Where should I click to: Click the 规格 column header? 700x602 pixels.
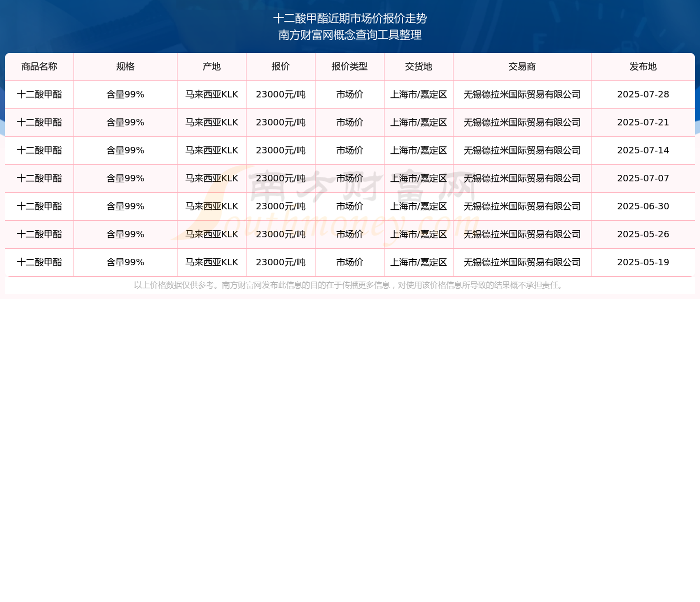coord(125,66)
